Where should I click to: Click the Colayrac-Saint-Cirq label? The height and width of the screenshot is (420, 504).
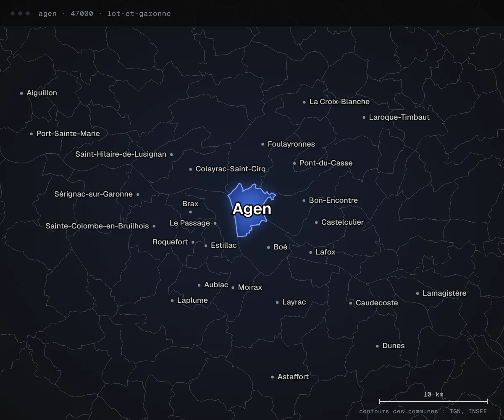pos(231,169)
